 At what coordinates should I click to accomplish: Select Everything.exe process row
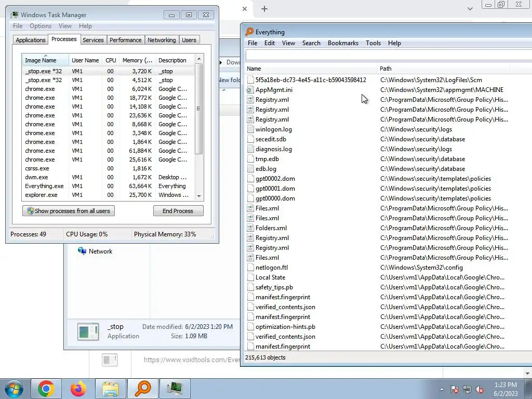coord(108,186)
